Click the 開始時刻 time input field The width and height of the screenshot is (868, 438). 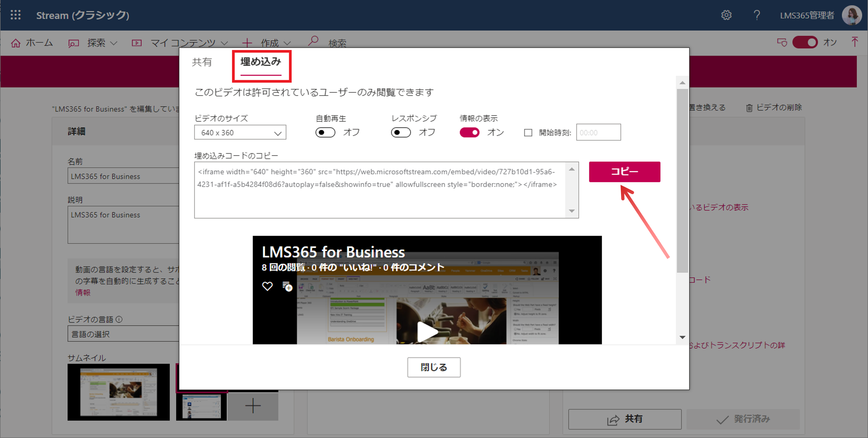click(598, 133)
